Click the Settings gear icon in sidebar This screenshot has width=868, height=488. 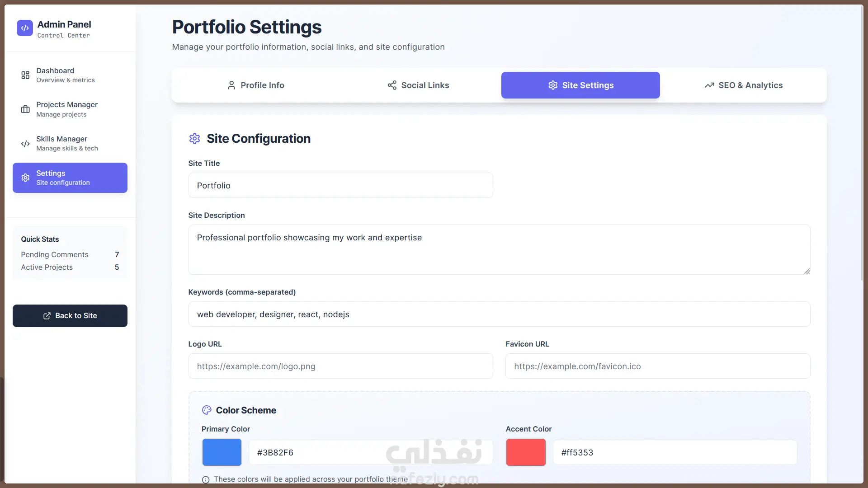pos(25,178)
